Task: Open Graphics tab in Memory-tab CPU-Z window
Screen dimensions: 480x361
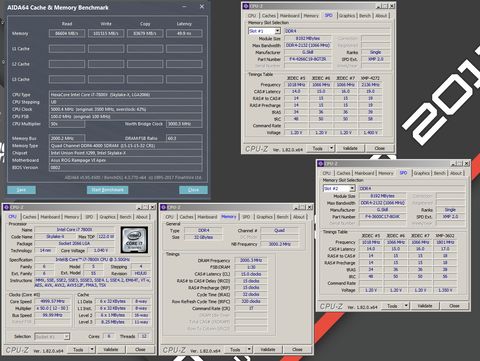Action: pos(265,217)
